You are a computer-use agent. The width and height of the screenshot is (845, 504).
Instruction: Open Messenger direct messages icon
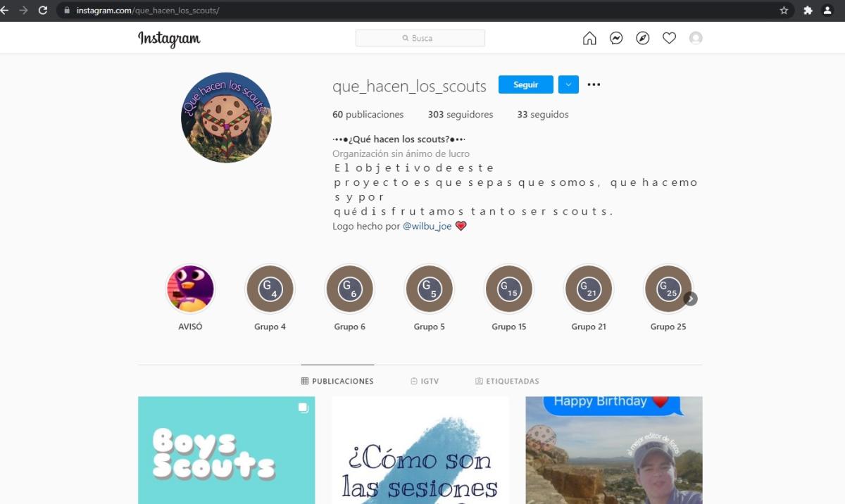pos(616,38)
